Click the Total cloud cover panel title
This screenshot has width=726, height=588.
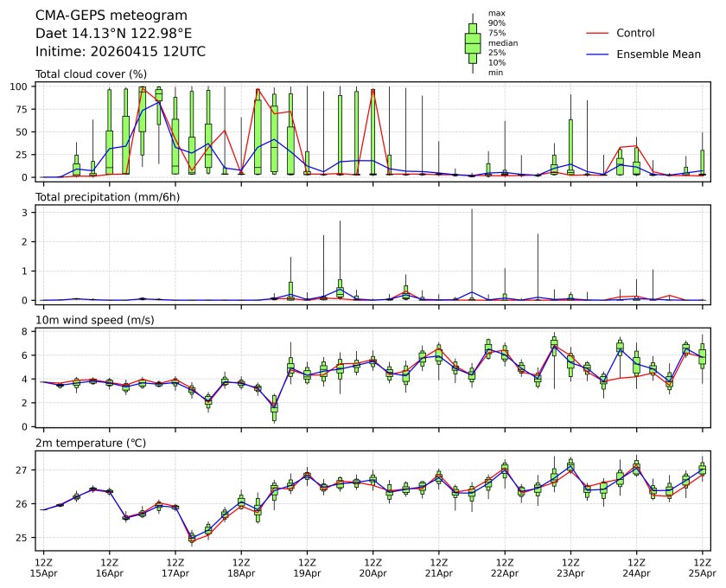91,74
